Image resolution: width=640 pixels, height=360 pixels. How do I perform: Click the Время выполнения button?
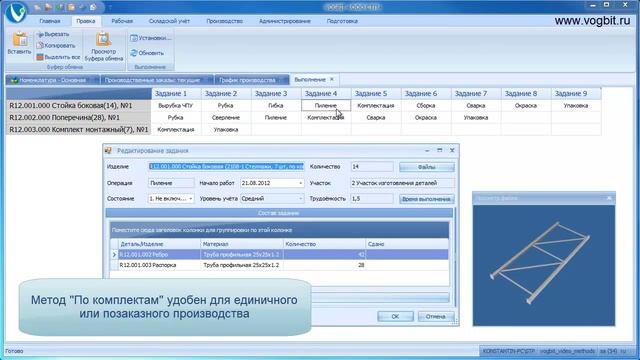[427, 199]
